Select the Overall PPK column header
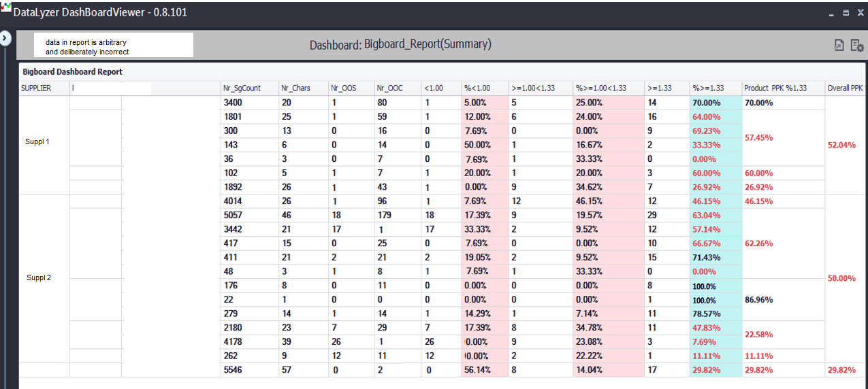Image resolution: width=868 pixels, height=389 pixels. click(x=845, y=88)
